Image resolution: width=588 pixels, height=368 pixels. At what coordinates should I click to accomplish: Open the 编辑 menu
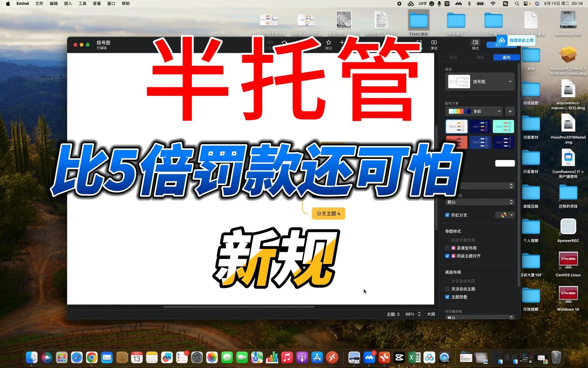point(53,3)
